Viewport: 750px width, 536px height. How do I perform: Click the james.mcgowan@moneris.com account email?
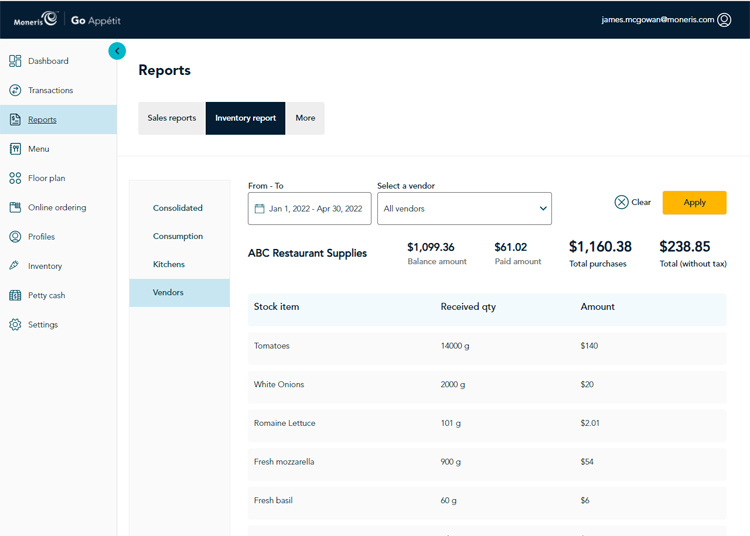pos(658,20)
